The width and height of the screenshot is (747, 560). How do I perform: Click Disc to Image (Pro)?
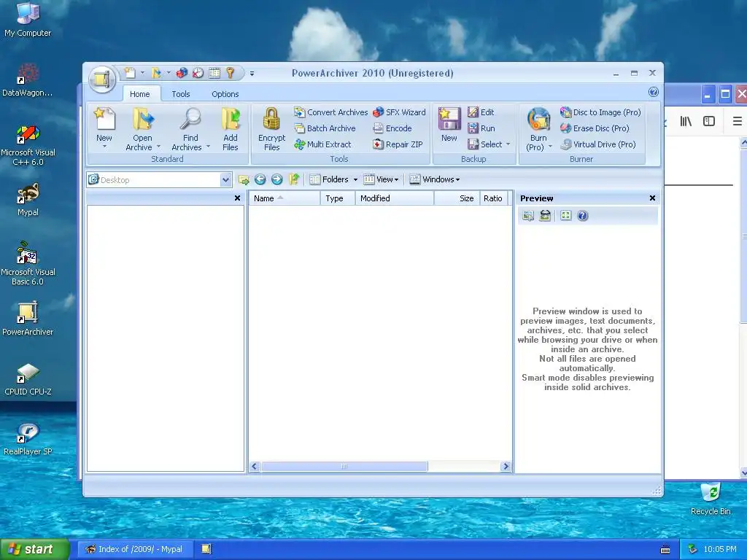point(600,112)
